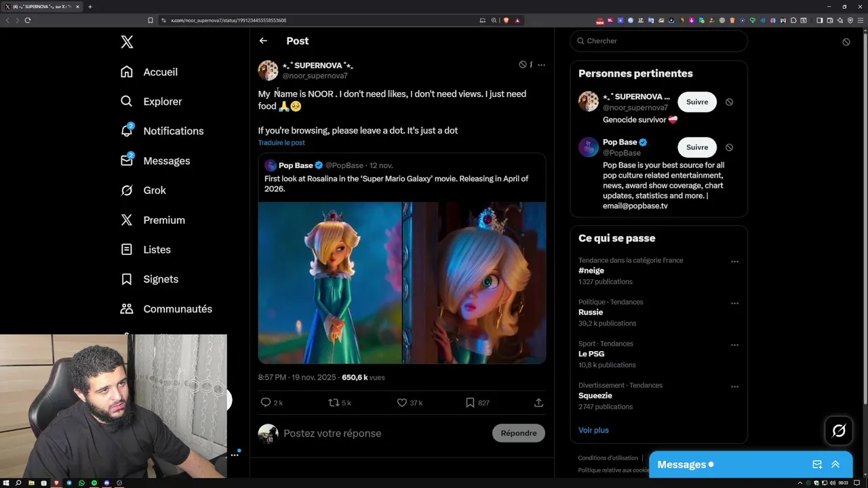Follow SUPERNOVA with Suivre button
Image resolution: width=868 pixels, height=488 pixels.
point(697,102)
